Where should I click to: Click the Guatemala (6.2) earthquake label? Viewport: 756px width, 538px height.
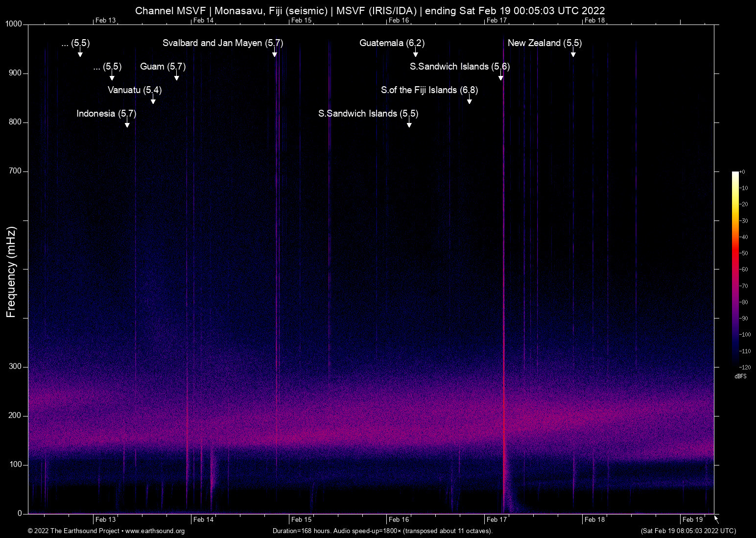click(x=392, y=43)
